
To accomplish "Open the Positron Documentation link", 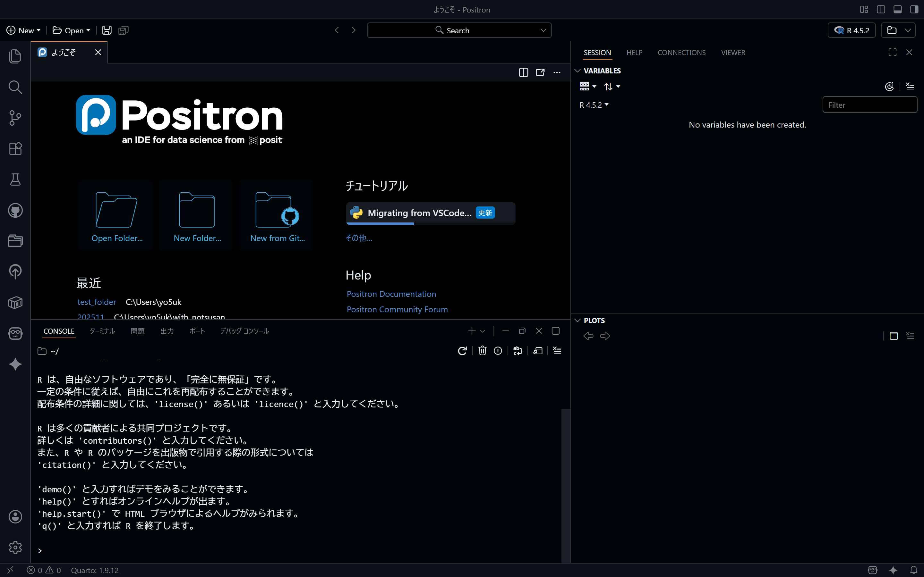I will coord(391,294).
